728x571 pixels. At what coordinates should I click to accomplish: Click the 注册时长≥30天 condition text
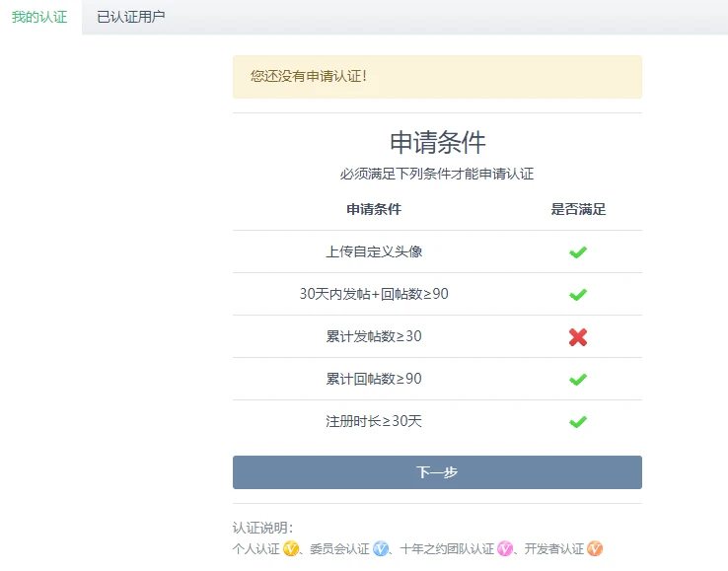(x=374, y=421)
